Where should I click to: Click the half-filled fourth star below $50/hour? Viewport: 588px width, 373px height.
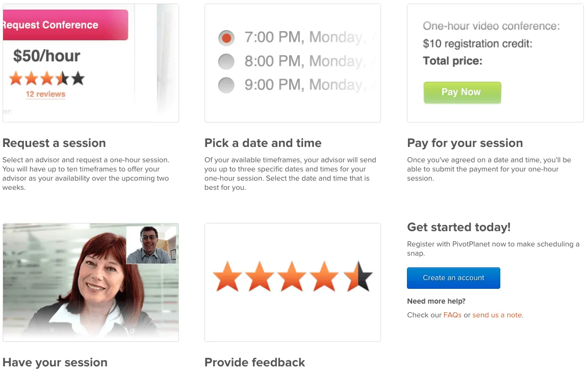62,78
